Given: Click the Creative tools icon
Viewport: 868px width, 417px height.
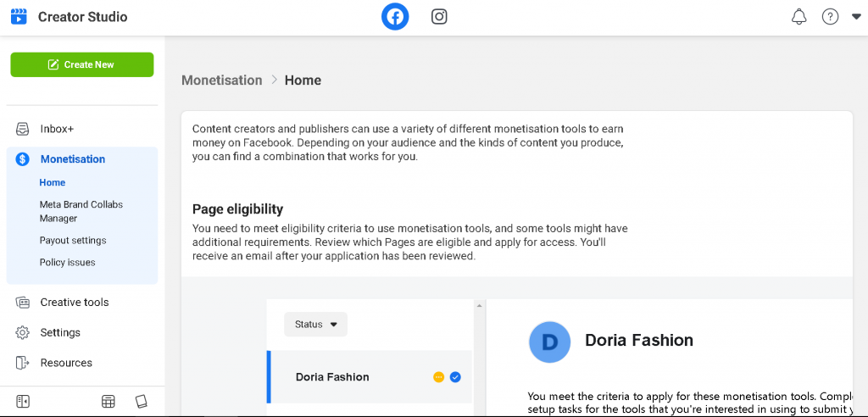Looking at the screenshot, I should 22,303.
